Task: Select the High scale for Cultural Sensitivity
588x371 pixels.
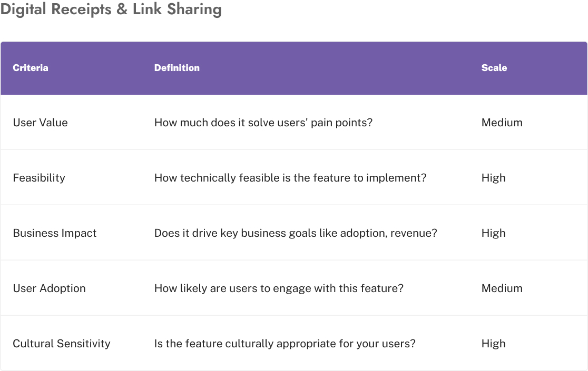Action: tap(494, 344)
